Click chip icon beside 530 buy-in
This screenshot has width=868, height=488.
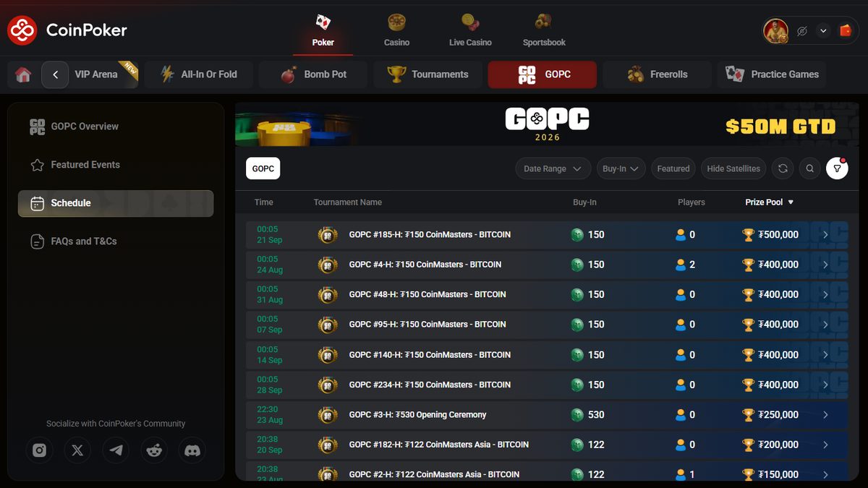pos(577,415)
